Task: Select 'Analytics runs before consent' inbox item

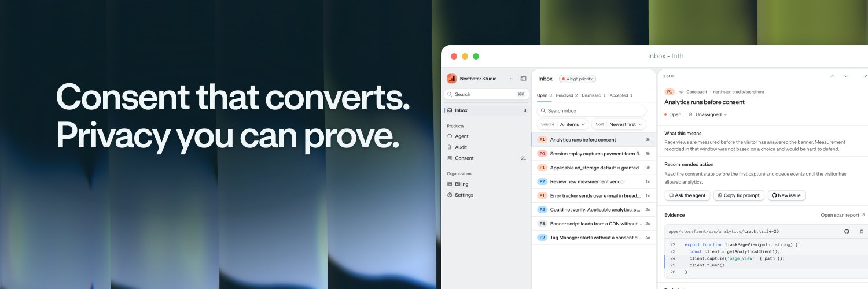Action: tap(594, 140)
